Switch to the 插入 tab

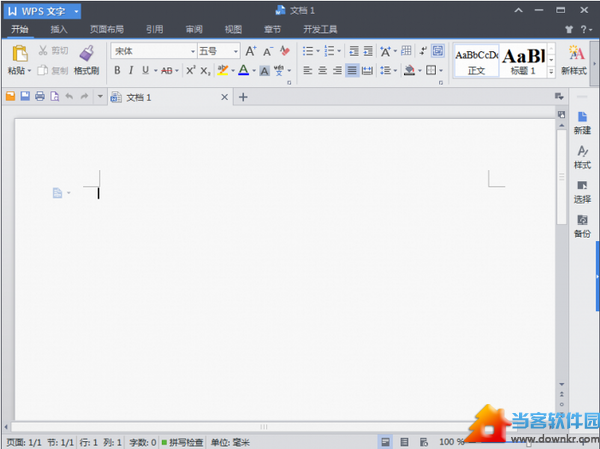[x=59, y=29]
